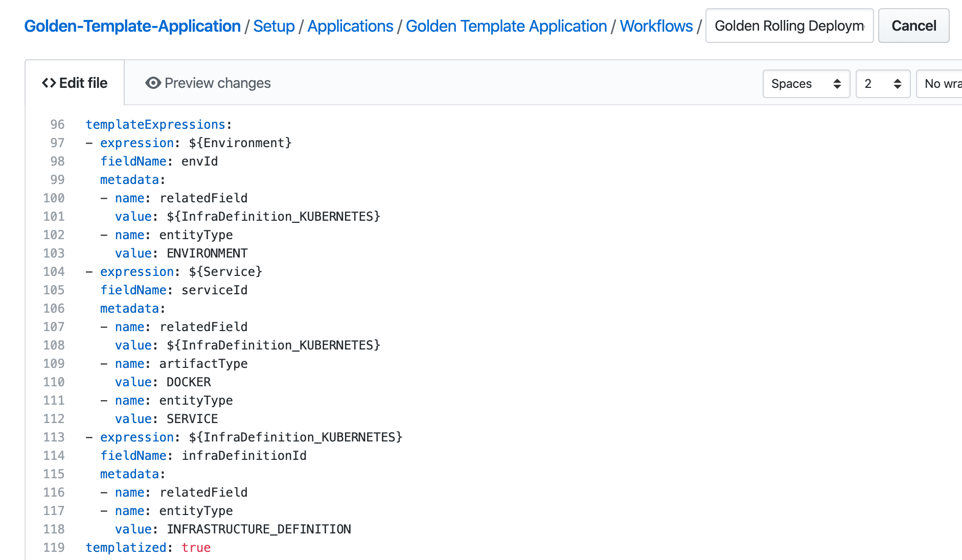
Task: Click ${InfraDefinition_KUBERNETES} value on line 101
Action: pyautogui.click(x=273, y=217)
